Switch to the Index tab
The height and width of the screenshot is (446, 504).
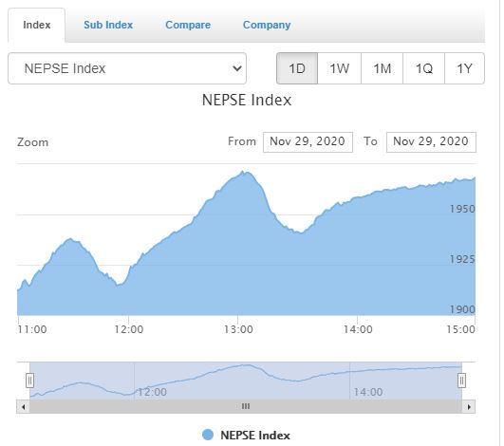click(x=37, y=25)
